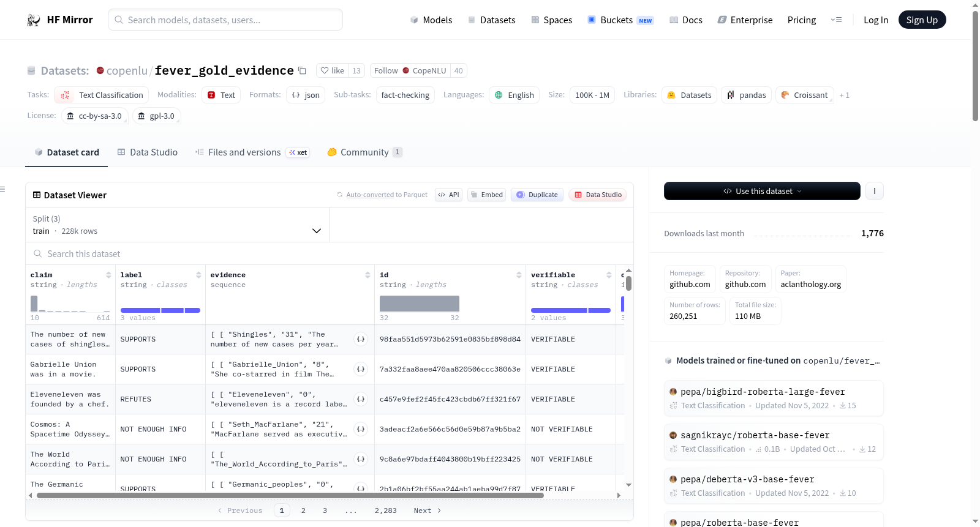Image resolution: width=980 pixels, height=527 pixels.
Task: Open Buckets in the top navigation
Action: click(620, 20)
